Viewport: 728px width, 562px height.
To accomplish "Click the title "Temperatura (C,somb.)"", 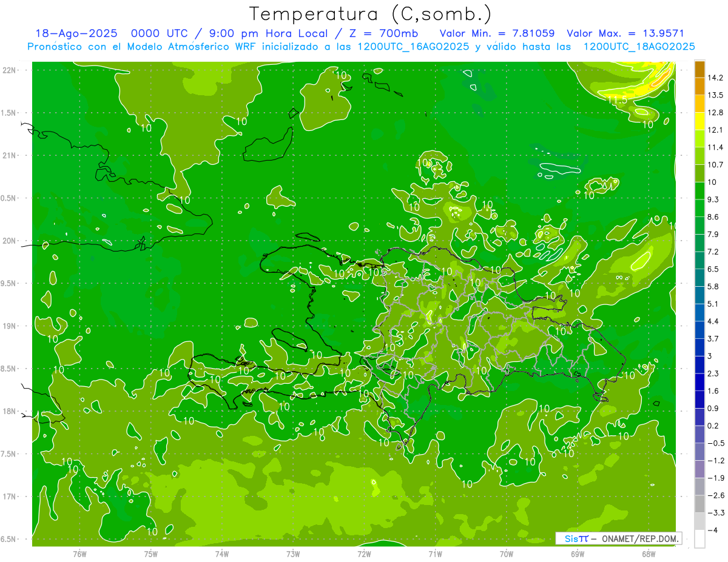I will coord(370,14).
